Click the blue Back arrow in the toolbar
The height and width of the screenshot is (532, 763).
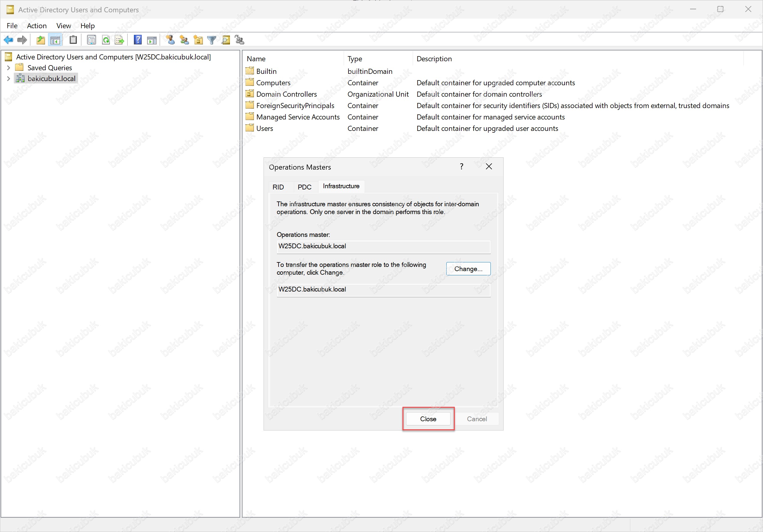pyautogui.click(x=8, y=40)
